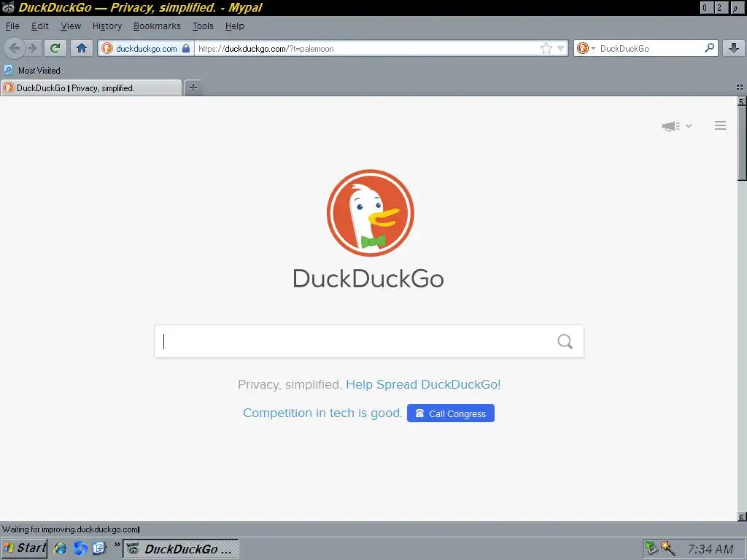
Task: Expand quick launch overflow chevron
Action: [117, 544]
